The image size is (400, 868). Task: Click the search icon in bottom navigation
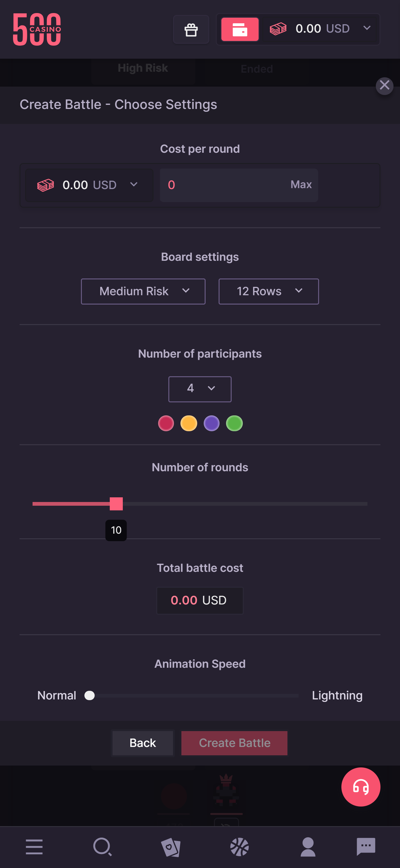(x=103, y=847)
